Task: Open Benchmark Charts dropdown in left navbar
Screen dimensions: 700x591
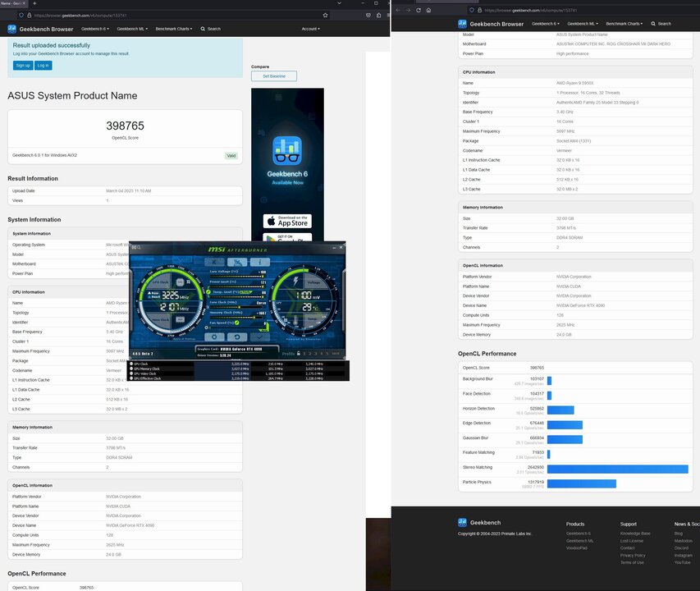Action: tap(173, 29)
